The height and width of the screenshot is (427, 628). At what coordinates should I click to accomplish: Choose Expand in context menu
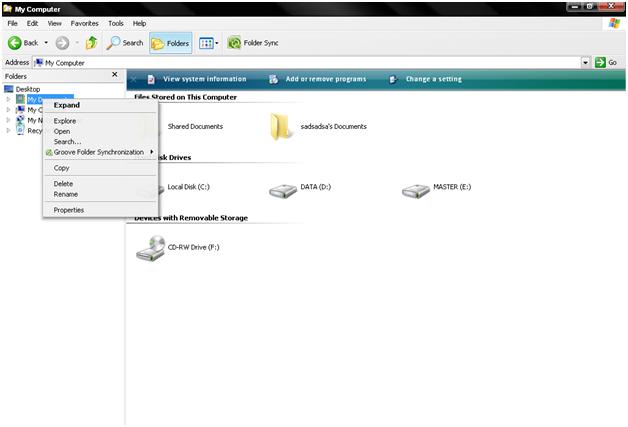pyautogui.click(x=101, y=105)
